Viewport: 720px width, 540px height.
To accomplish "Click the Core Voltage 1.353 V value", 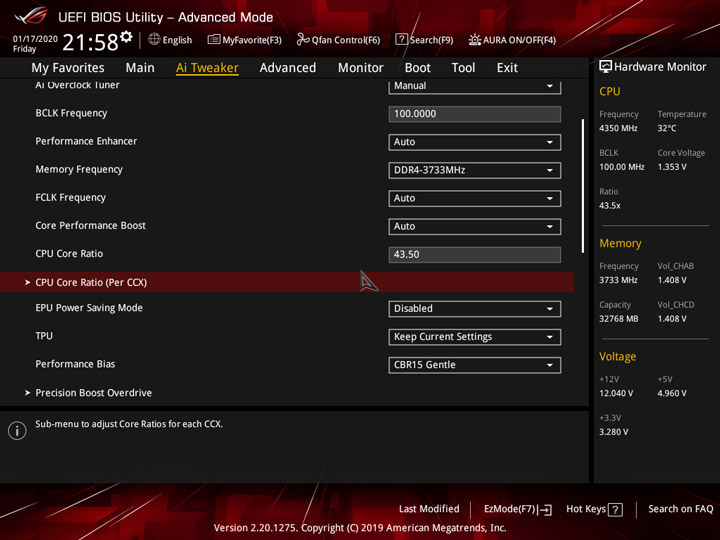I will coord(672,167).
